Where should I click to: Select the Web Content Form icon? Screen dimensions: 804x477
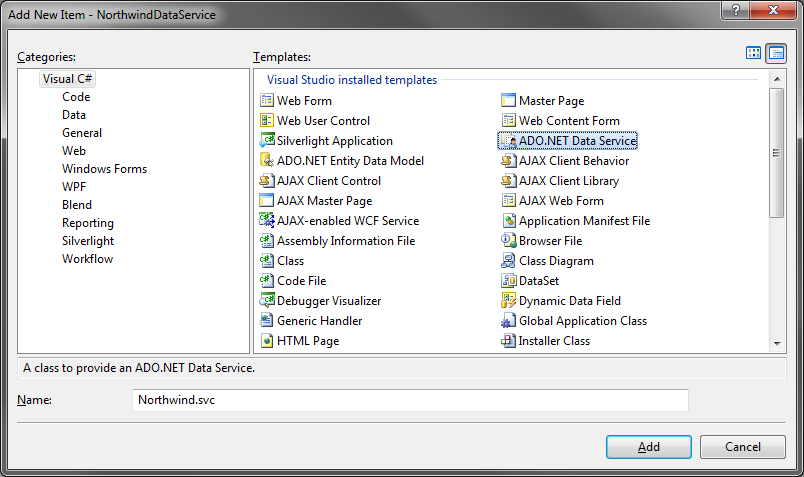point(509,121)
